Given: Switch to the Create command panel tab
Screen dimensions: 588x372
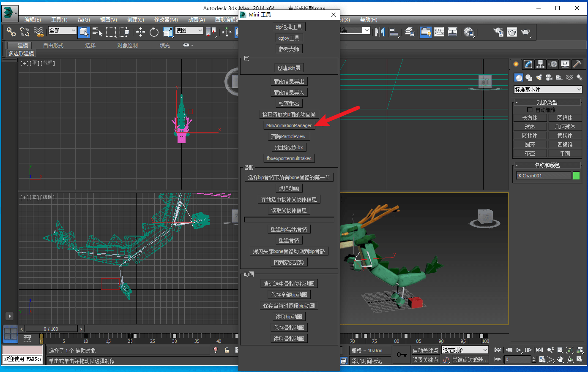Looking at the screenshot, I should click(516, 64).
